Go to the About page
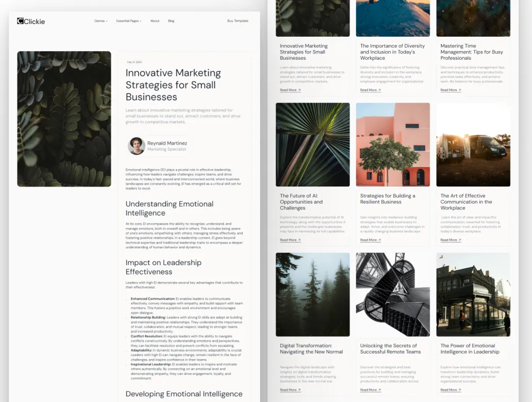The width and height of the screenshot is (532, 402). coord(155,21)
